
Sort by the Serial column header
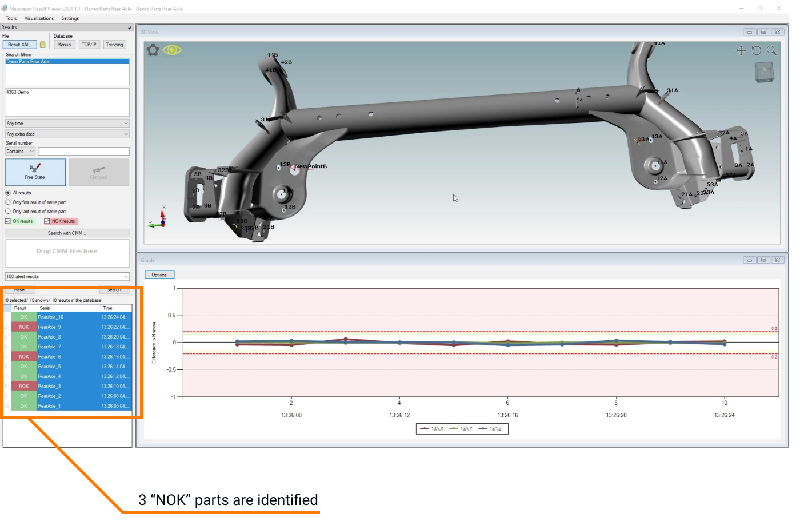pyautogui.click(x=68, y=308)
